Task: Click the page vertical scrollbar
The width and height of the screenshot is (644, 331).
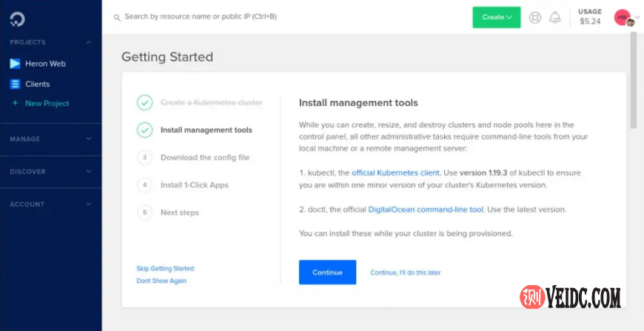Action: [633, 81]
